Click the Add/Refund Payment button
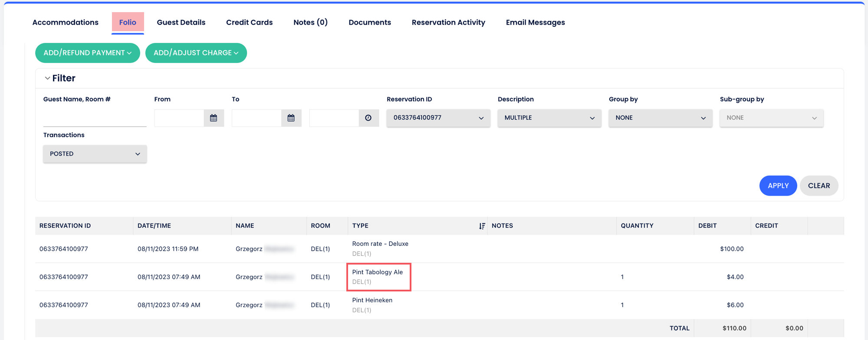The width and height of the screenshot is (868, 340). (x=87, y=53)
